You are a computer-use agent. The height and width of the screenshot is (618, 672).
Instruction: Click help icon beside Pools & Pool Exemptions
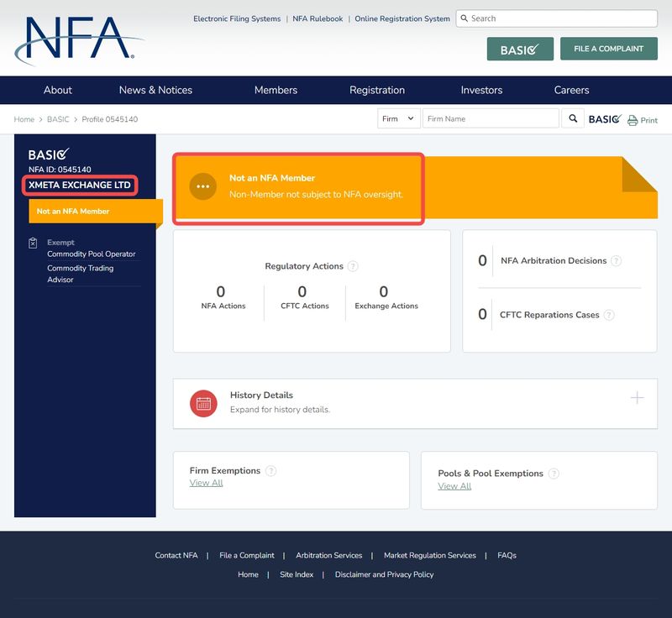pos(554,474)
